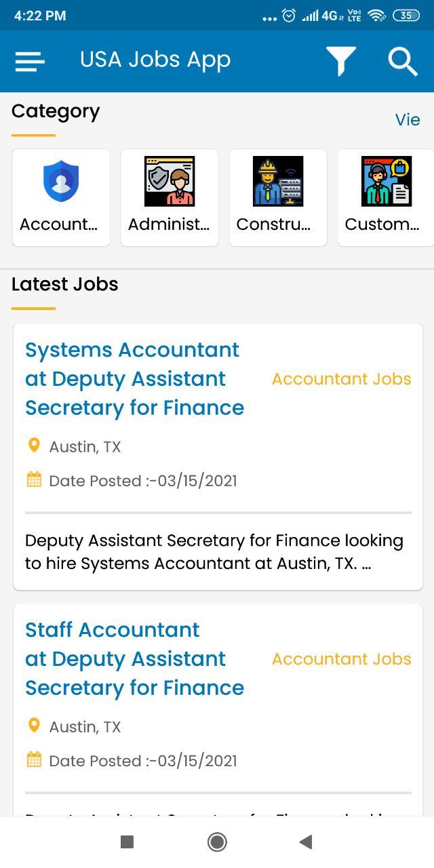The image size is (434, 868).
Task: Select the Accountant category shield icon
Action: coord(61,182)
